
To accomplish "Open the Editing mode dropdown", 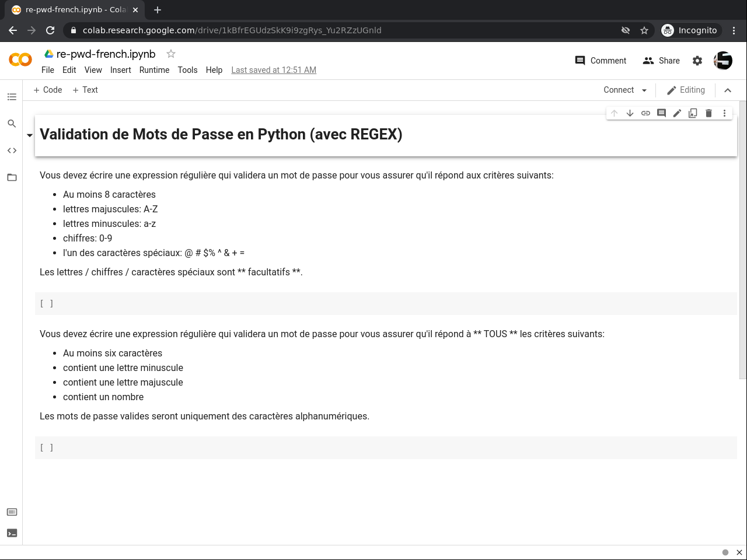I will click(x=686, y=90).
